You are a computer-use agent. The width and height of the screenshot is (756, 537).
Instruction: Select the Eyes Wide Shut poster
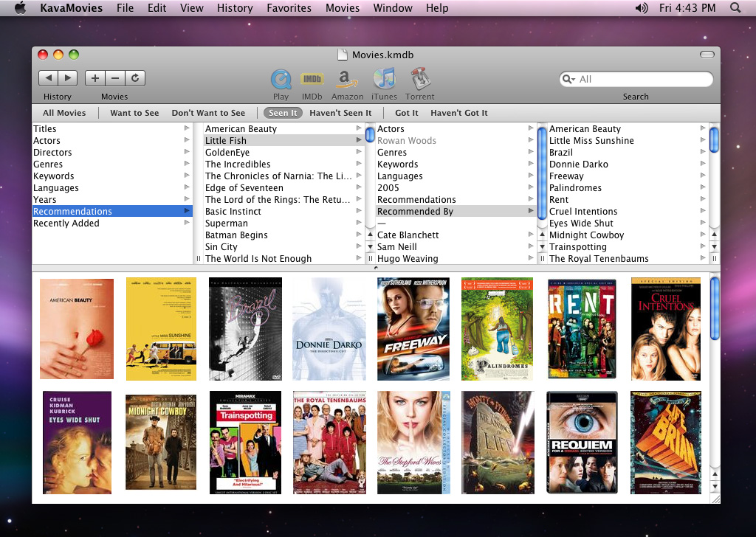pos(77,443)
